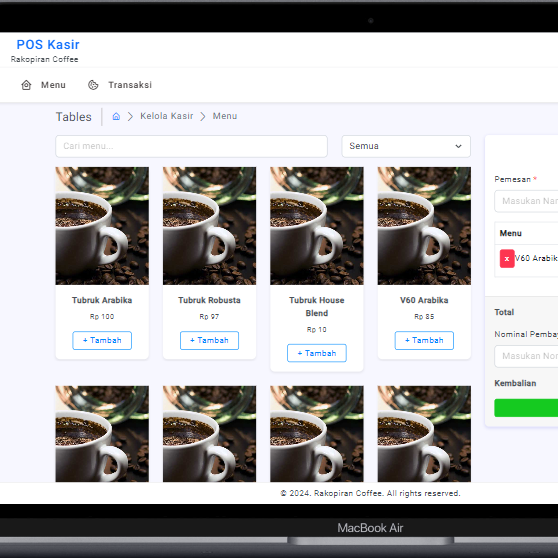This screenshot has height=558, width=558.
Task: Remove V60 Arabika with red x button
Action: (x=507, y=258)
